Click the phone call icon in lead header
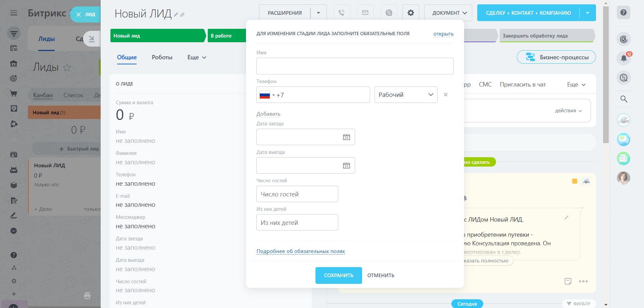The image size is (644, 308). click(342, 13)
